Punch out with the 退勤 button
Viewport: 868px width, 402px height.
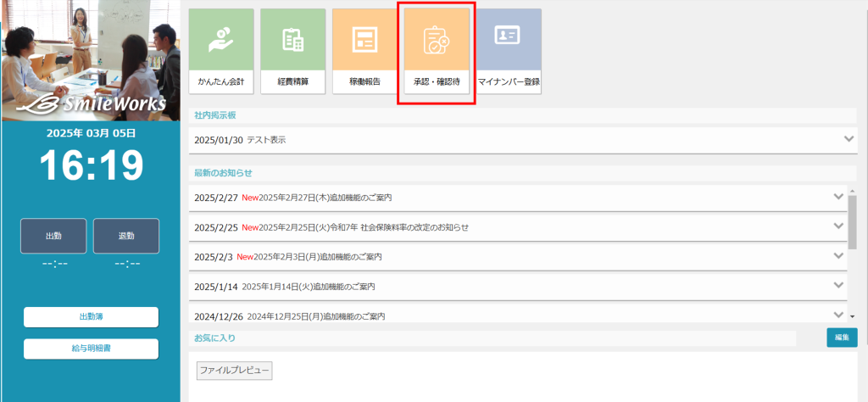(126, 236)
